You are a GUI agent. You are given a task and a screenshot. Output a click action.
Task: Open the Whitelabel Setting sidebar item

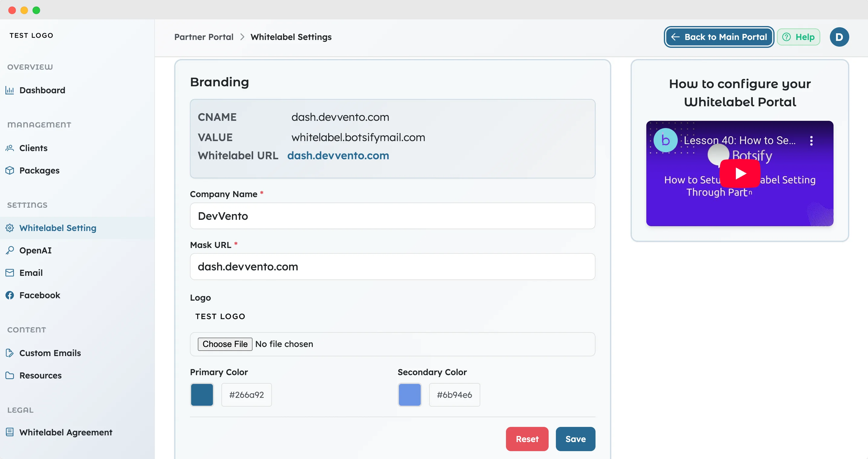[58, 228]
